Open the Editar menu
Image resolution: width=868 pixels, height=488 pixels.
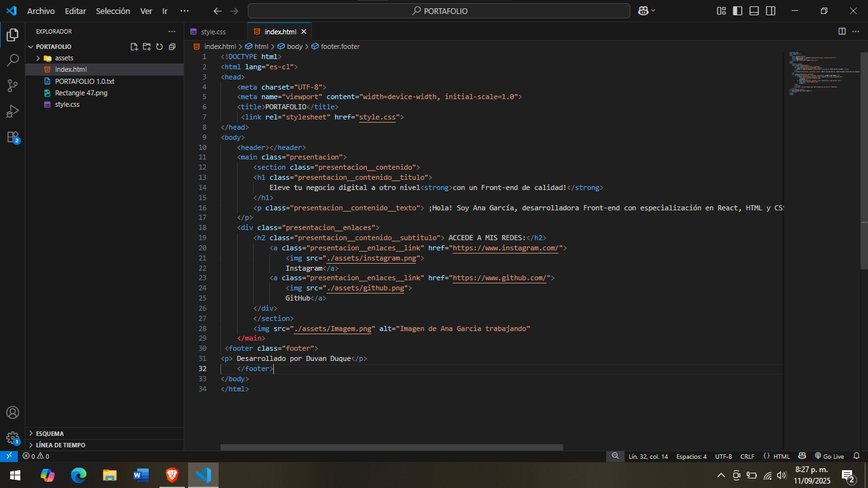(75, 11)
